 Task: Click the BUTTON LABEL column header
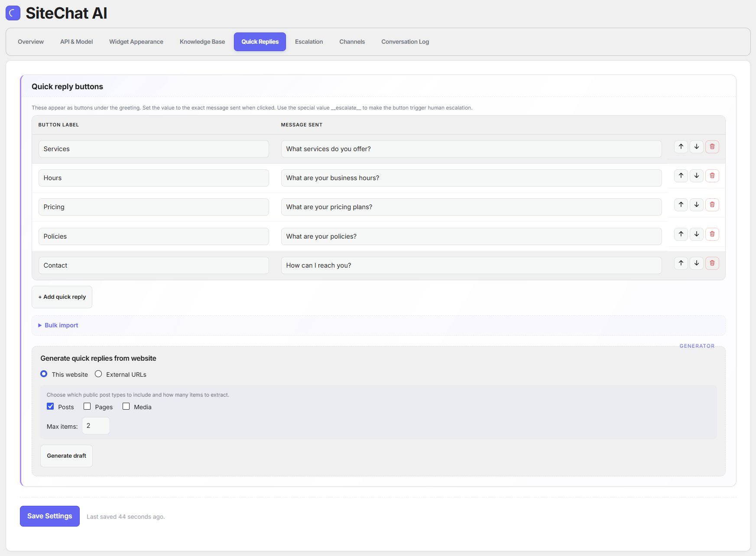coord(58,125)
